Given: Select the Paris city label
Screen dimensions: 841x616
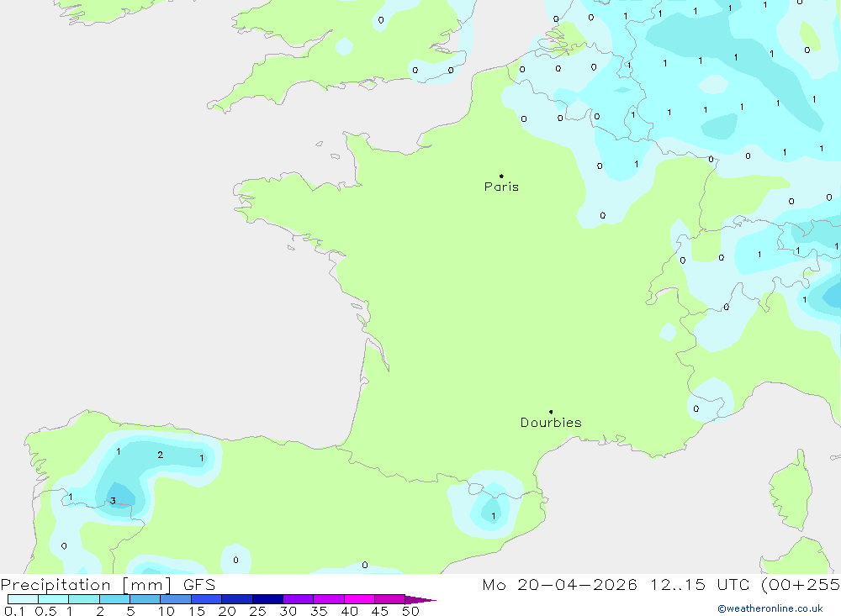Looking at the screenshot, I should pyautogui.click(x=501, y=187).
